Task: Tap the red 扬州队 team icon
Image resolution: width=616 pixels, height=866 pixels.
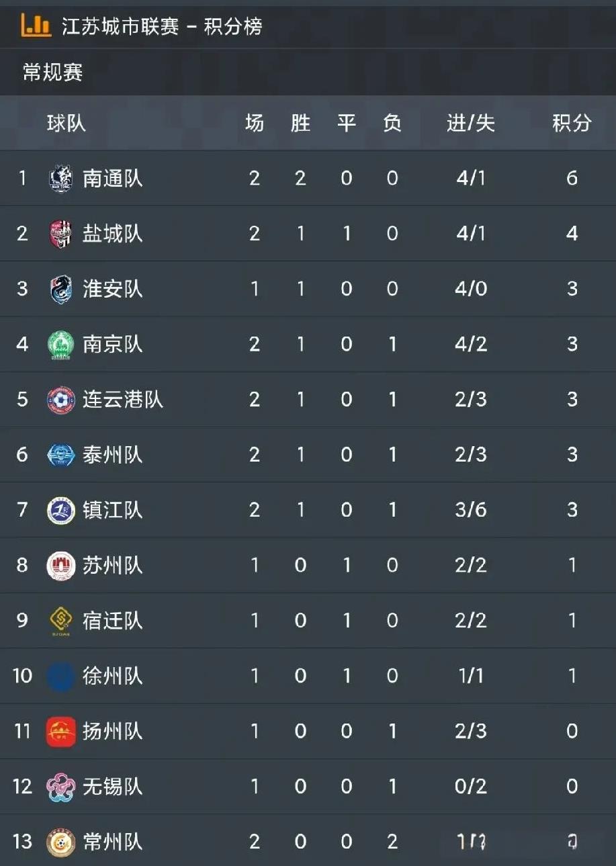Action: 60,732
